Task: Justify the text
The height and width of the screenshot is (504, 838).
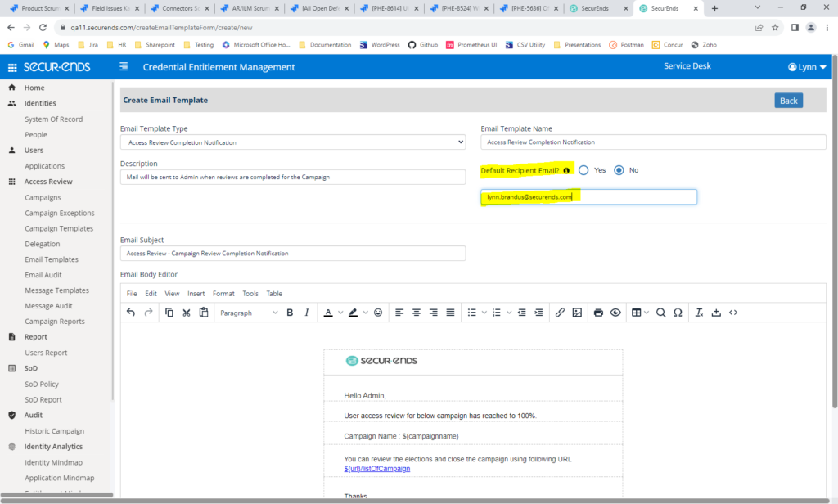Action: [x=451, y=313]
